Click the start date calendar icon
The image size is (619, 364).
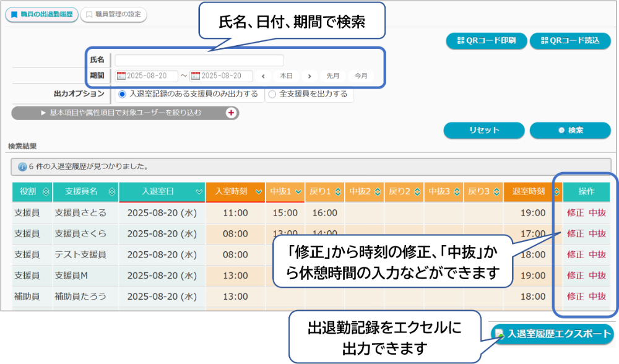coord(121,76)
